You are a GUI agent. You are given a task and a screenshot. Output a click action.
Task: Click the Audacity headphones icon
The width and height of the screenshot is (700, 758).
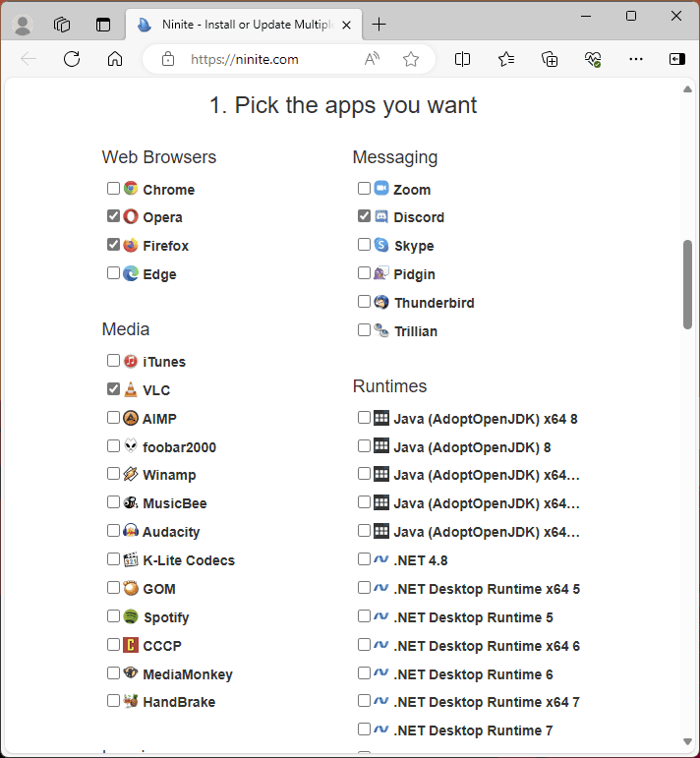tap(131, 531)
